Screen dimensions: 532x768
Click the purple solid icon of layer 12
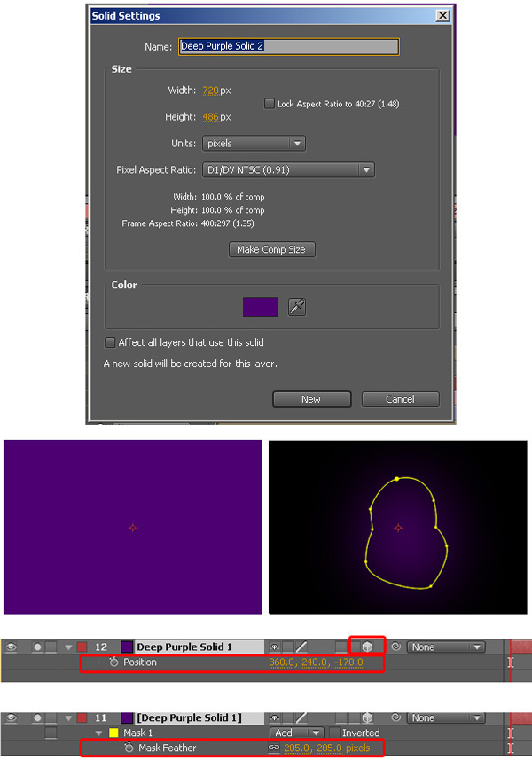click(127, 647)
